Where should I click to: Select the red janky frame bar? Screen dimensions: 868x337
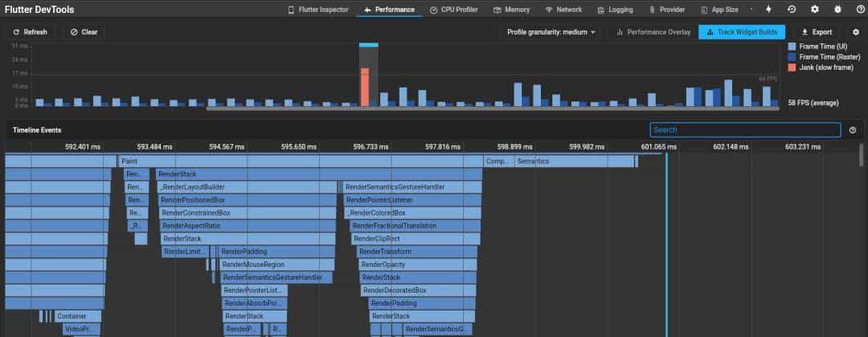(365, 87)
